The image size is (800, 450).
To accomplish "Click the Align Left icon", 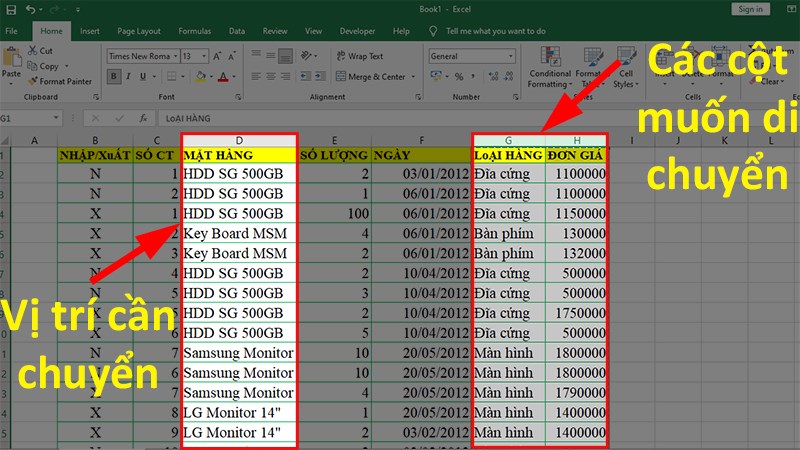I will coord(256,77).
